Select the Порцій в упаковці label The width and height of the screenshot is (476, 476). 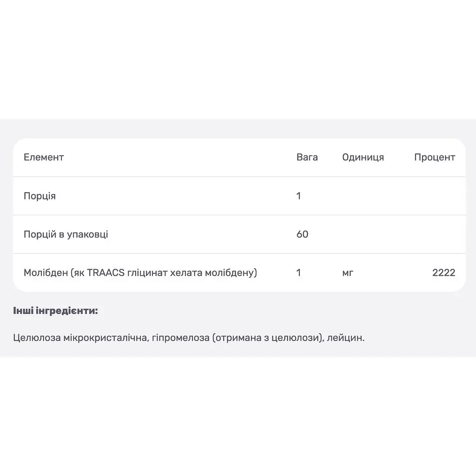click(x=66, y=234)
